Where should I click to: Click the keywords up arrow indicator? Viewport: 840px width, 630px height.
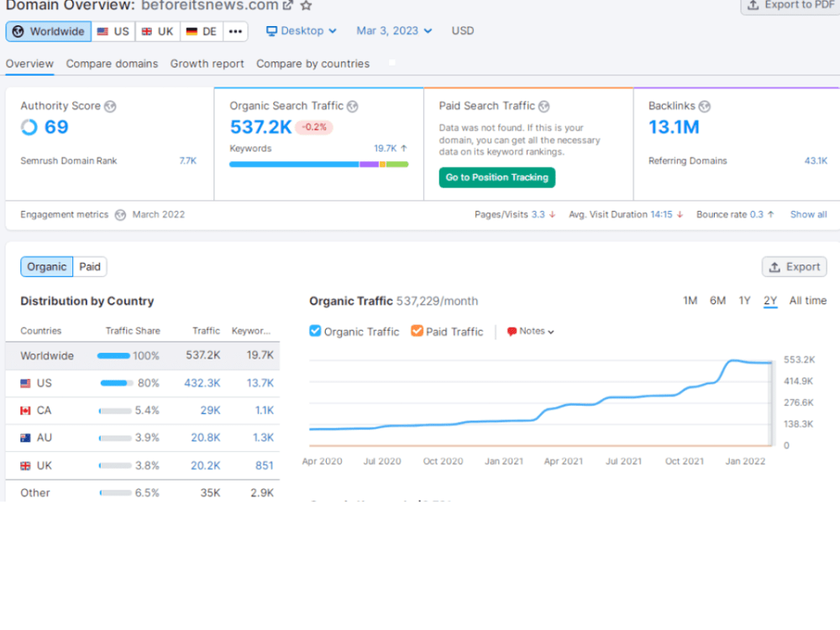404,149
